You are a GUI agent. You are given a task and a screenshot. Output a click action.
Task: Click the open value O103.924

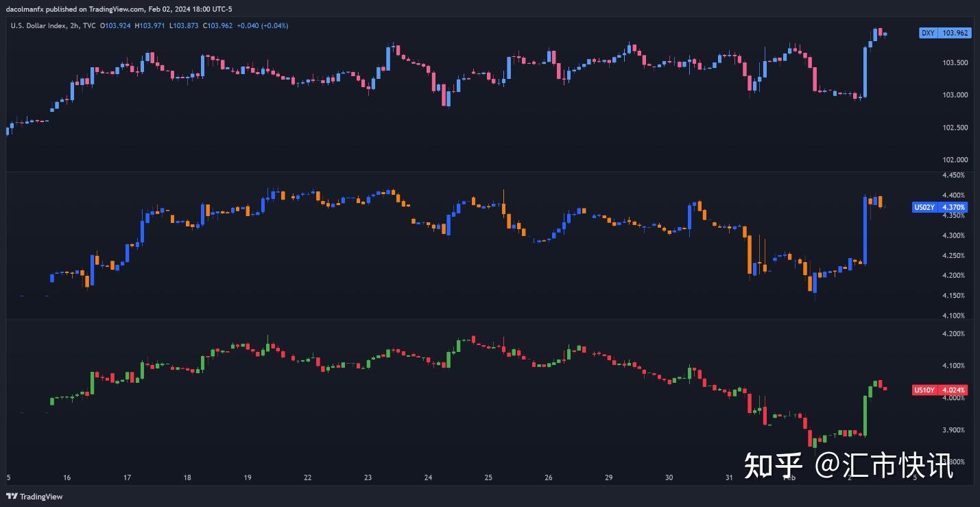(x=115, y=25)
